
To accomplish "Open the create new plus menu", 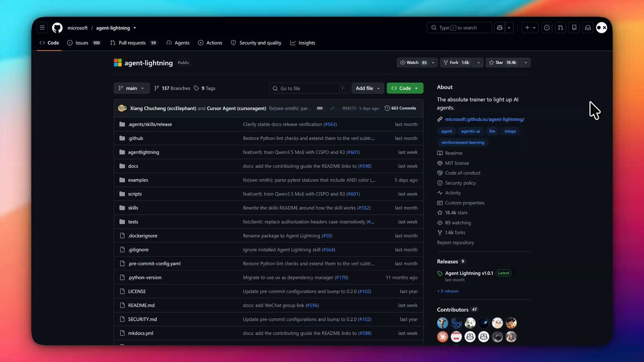I will [530, 28].
